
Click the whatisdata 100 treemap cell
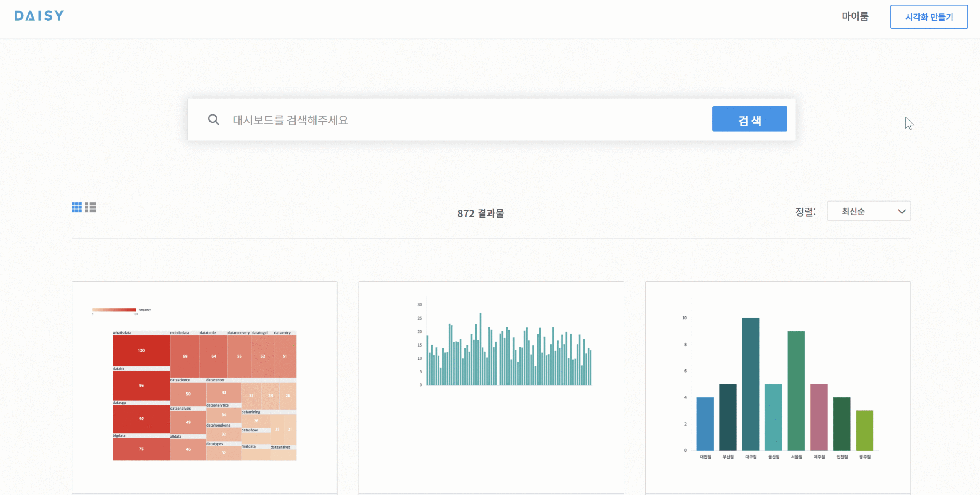(141, 350)
